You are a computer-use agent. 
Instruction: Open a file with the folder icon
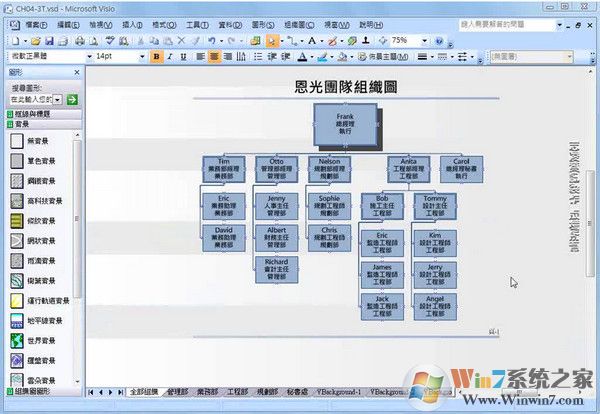pos(36,41)
